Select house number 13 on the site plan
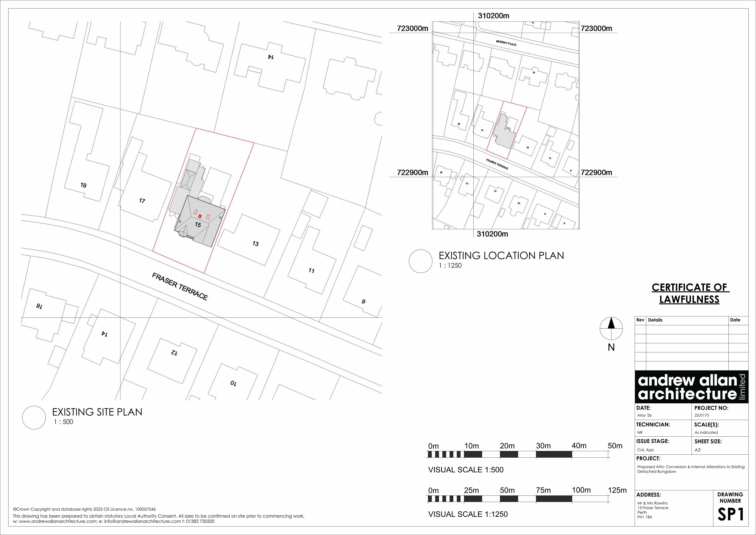 (255, 244)
